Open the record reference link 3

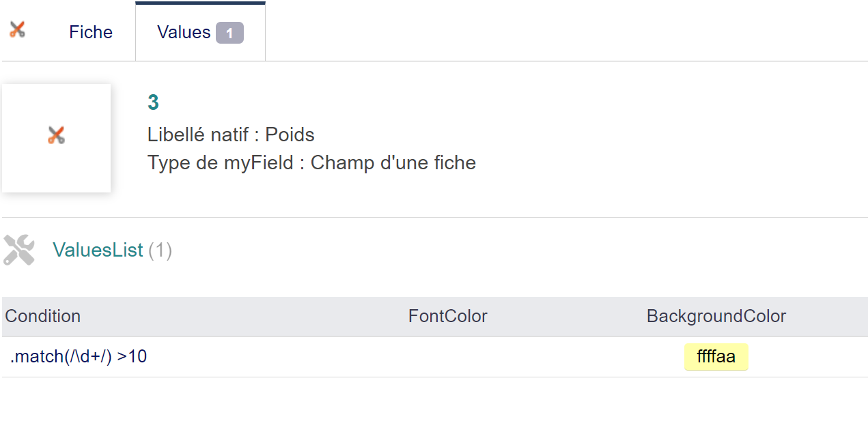coord(153,102)
